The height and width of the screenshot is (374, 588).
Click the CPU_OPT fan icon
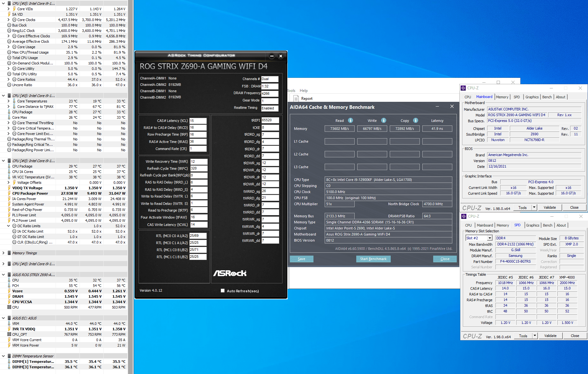click(x=9, y=334)
